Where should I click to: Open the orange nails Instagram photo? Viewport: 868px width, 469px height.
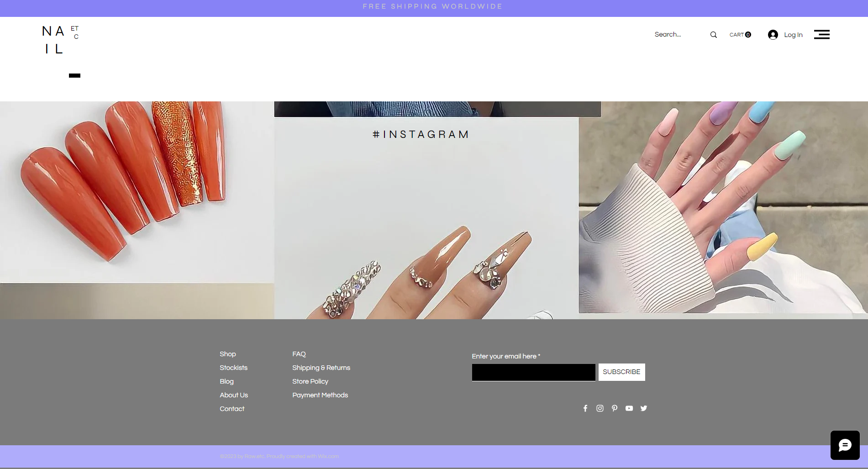point(137,192)
